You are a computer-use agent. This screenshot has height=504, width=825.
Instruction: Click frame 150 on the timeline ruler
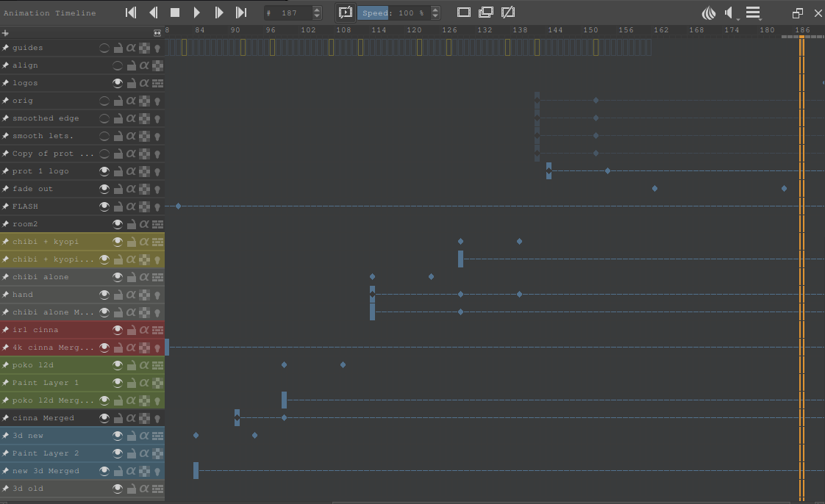pyautogui.click(x=590, y=30)
